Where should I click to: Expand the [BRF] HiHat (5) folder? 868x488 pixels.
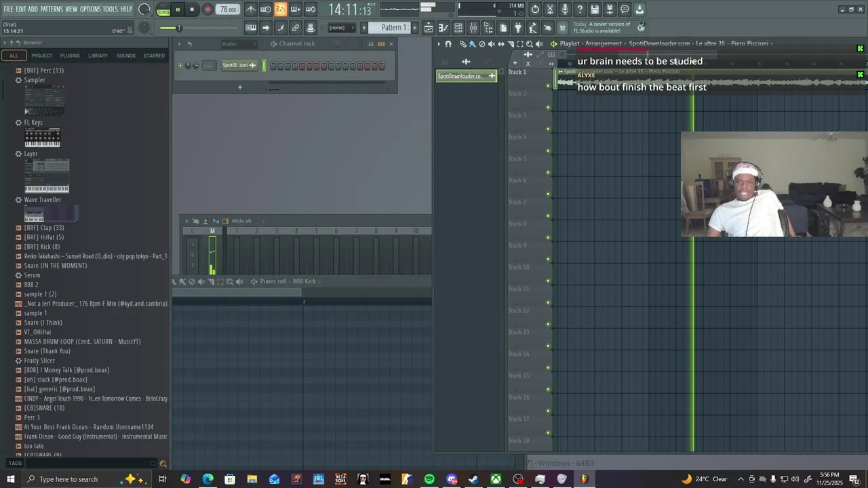pyautogui.click(x=44, y=237)
